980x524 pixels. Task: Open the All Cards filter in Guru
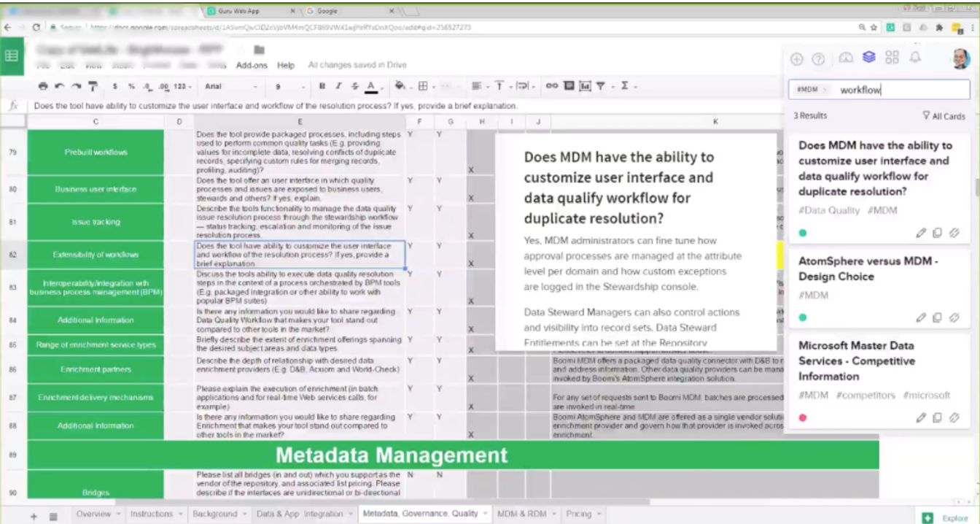pos(944,115)
